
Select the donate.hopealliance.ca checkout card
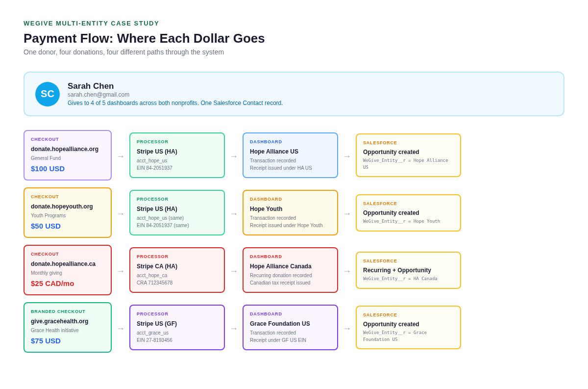point(68,270)
